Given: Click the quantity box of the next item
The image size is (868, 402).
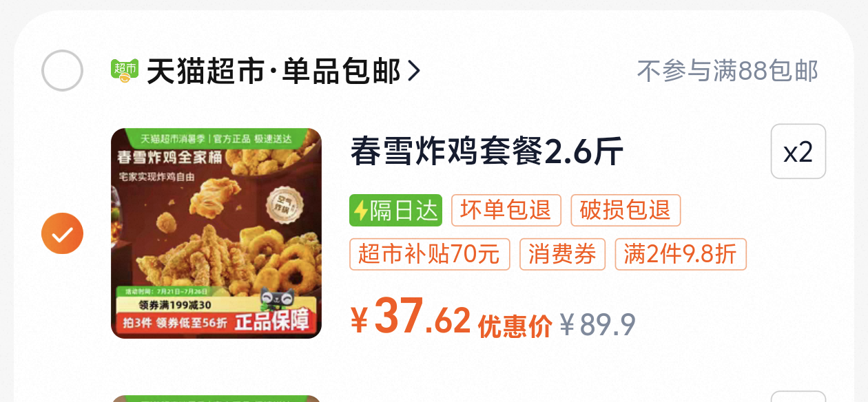Looking at the screenshot, I should 798,397.
